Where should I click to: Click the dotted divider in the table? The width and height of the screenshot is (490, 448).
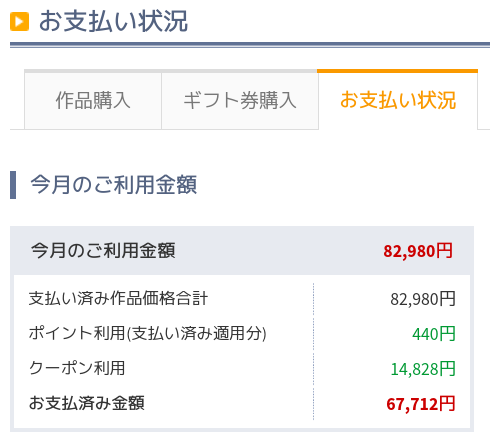[x=313, y=352]
